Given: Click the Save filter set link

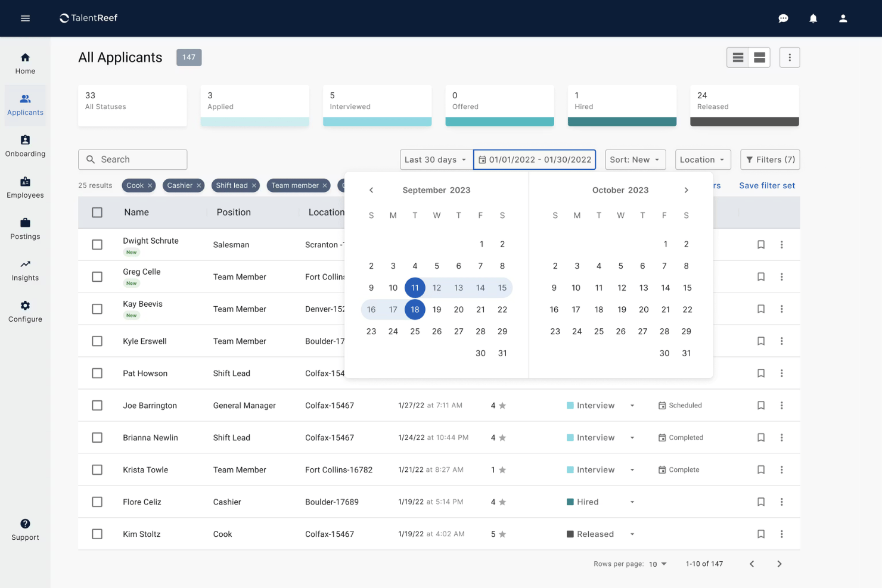Looking at the screenshot, I should 767,186.
